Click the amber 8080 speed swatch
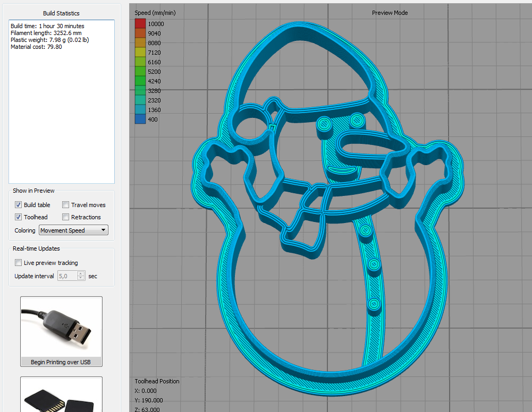 tap(140, 42)
